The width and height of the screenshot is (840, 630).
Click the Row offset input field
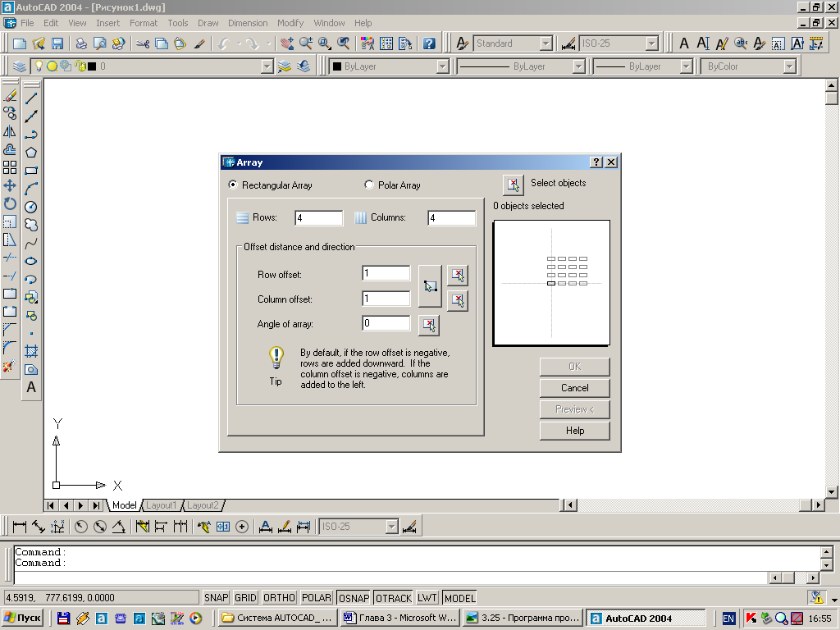386,273
